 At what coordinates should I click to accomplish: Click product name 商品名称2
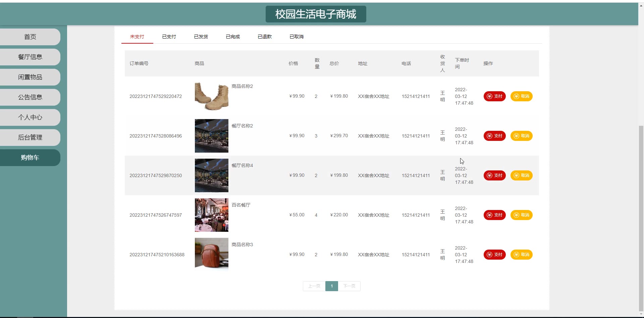[x=242, y=86]
